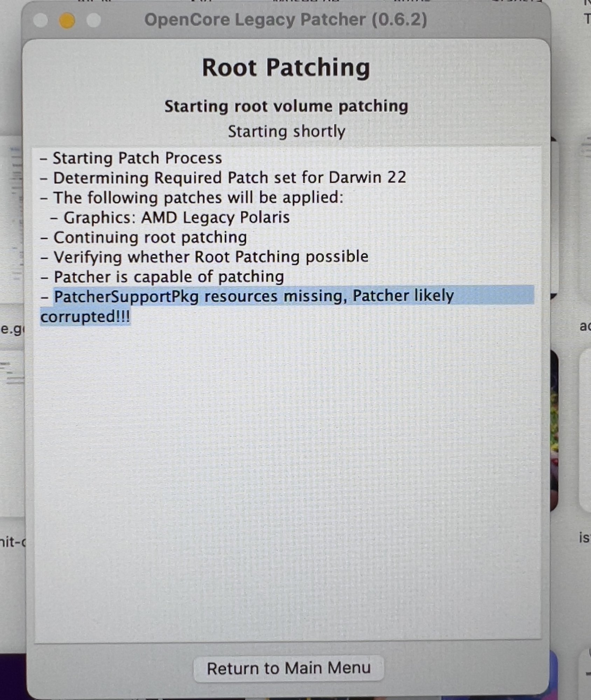591x700 pixels.
Task: Select the 'Continuing root patching' log line
Action: pos(144,238)
